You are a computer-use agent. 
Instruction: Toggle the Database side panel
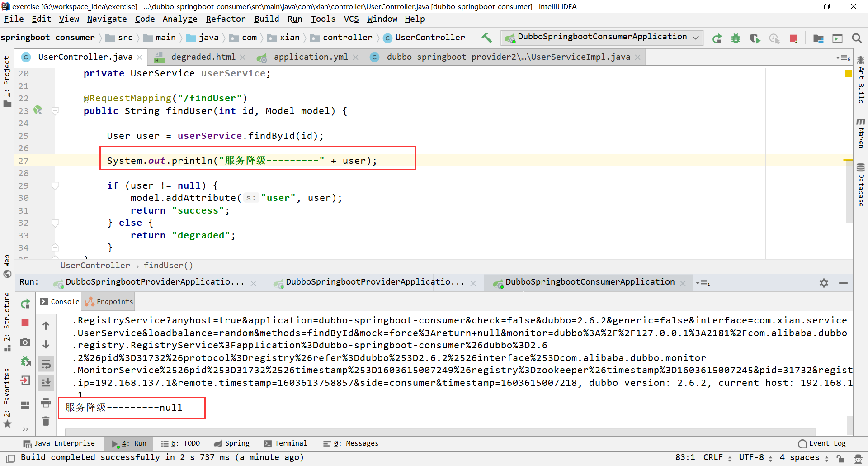pyautogui.click(x=861, y=185)
